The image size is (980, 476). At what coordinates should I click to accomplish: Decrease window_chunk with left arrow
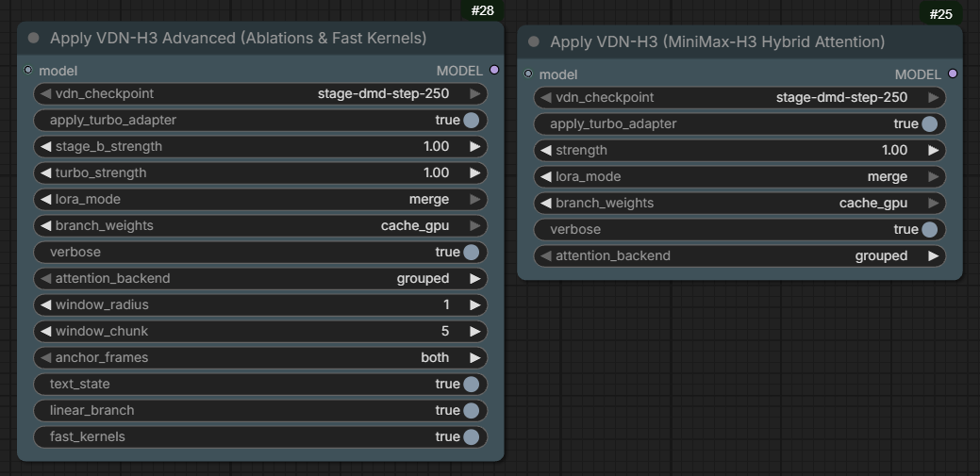[45, 331]
